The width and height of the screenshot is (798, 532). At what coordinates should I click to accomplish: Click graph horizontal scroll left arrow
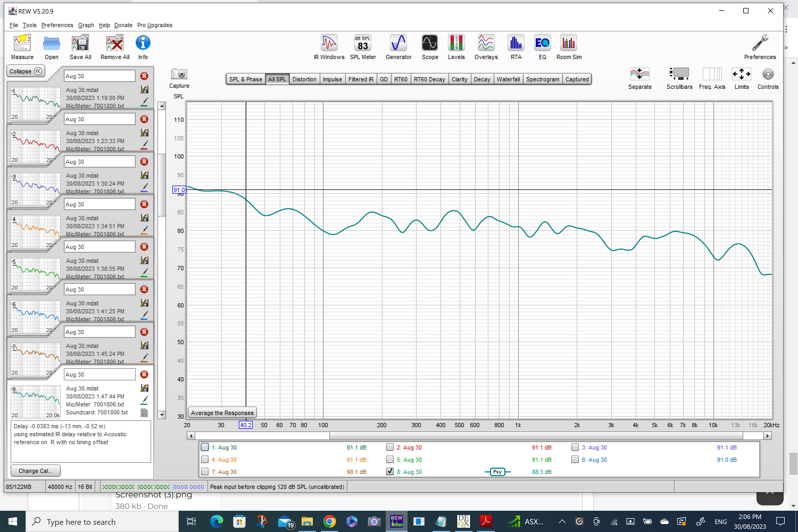(191, 436)
